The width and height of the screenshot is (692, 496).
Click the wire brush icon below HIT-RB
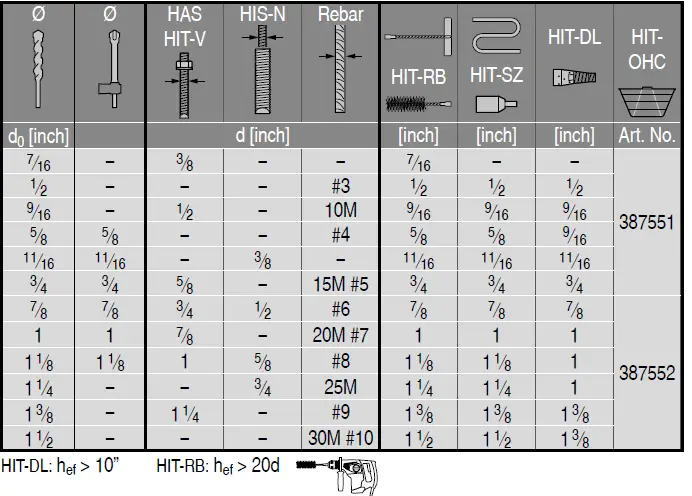pyautogui.click(x=418, y=104)
